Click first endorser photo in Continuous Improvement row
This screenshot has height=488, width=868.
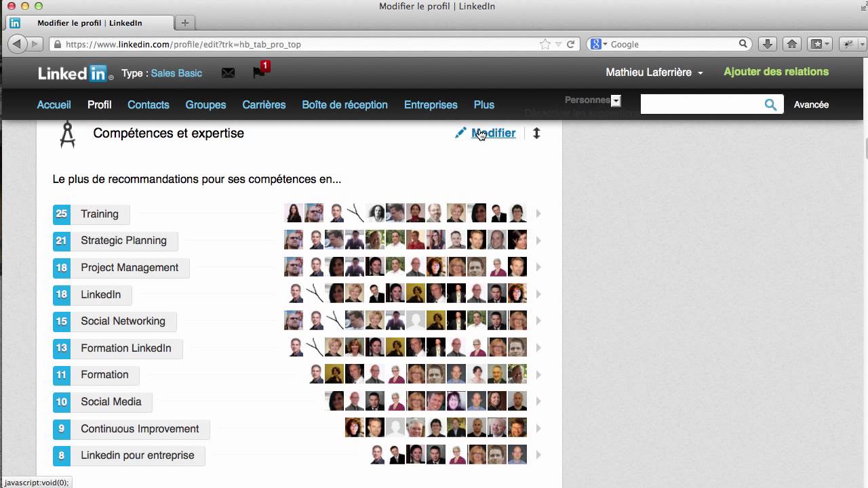355,428
